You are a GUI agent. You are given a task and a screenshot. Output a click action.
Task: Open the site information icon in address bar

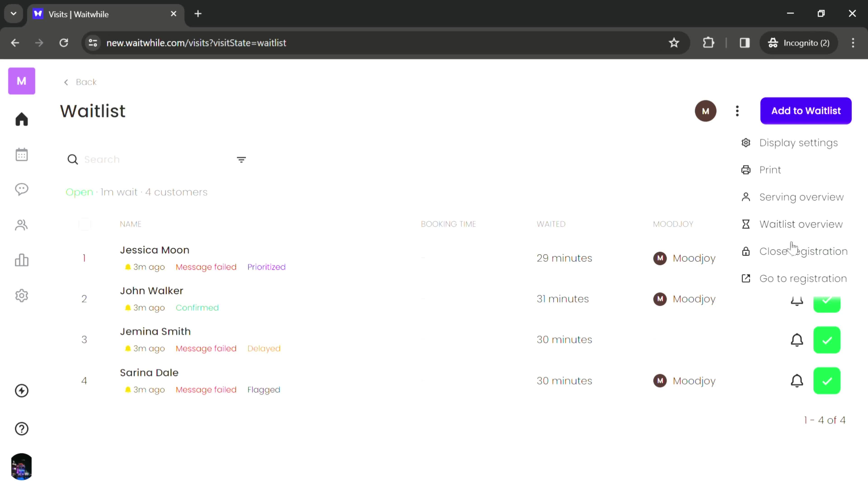point(93,43)
